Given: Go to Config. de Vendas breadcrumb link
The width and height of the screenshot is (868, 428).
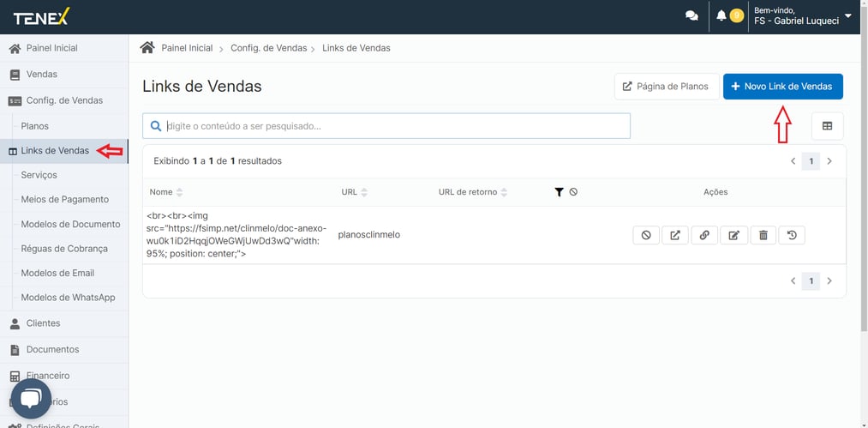Looking at the screenshot, I should click(268, 48).
